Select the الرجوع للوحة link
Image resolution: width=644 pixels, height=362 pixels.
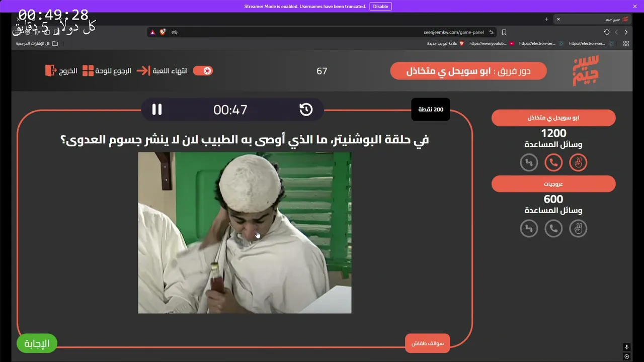[113, 71]
